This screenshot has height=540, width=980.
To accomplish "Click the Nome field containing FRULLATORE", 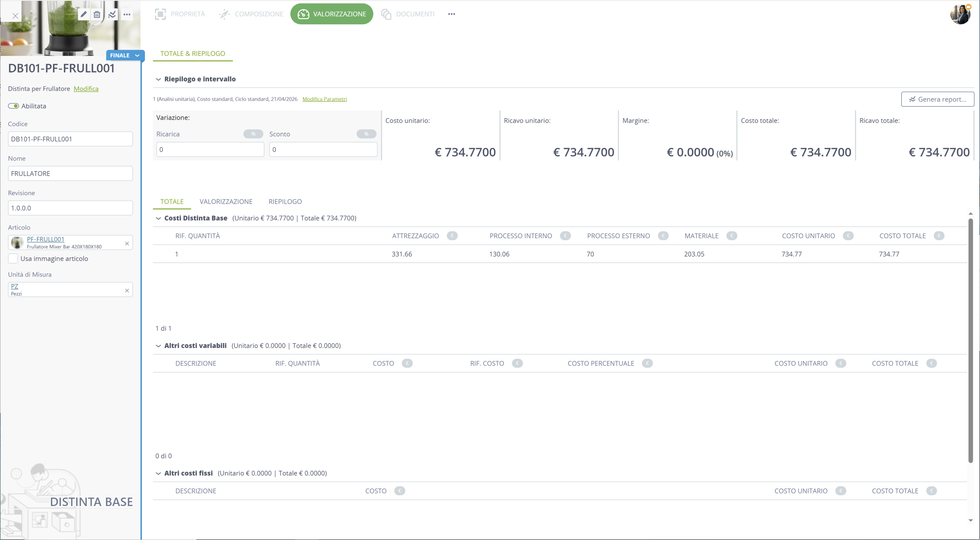I will click(70, 174).
